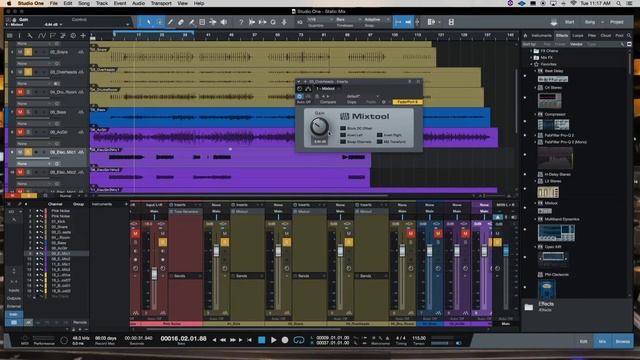Select the Bend tool in the toolbar
Screen dimensions: 640x360
tap(213, 22)
